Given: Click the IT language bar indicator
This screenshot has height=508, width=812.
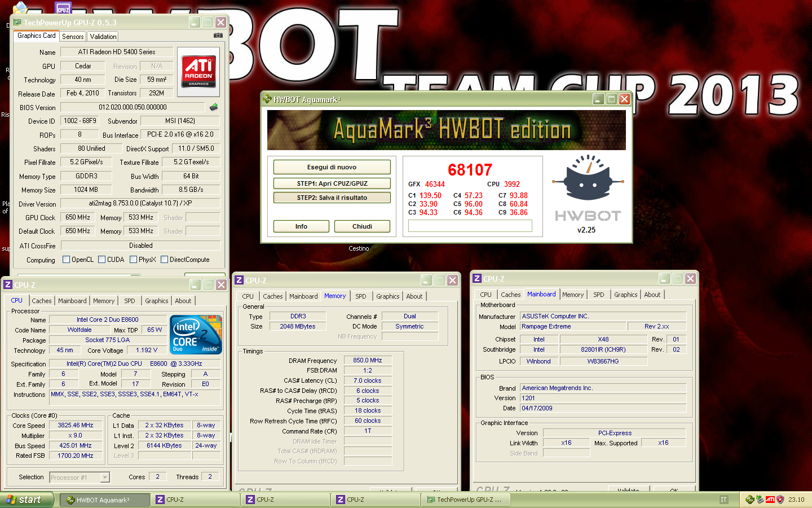Looking at the screenshot, I should tap(723, 500).
